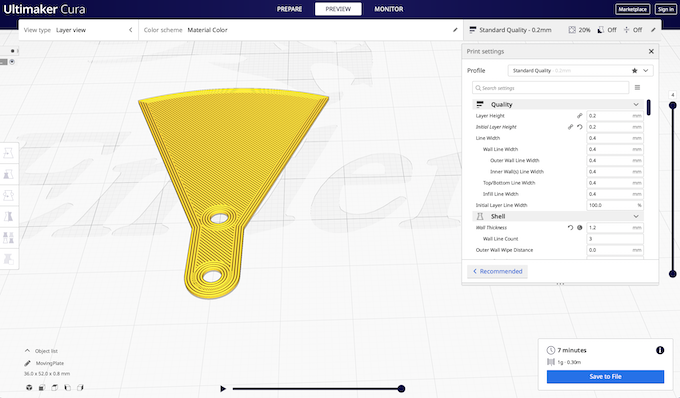Click the star icon in the Profile box

pyautogui.click(x=634, y=71)
